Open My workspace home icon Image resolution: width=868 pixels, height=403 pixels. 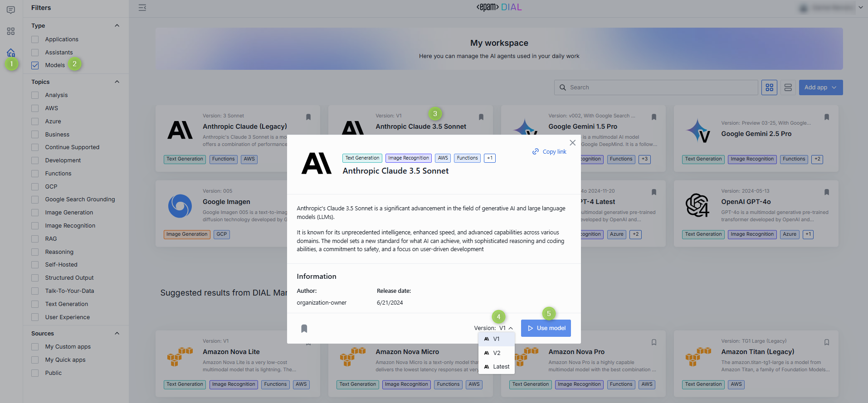(x=11, y=53)
